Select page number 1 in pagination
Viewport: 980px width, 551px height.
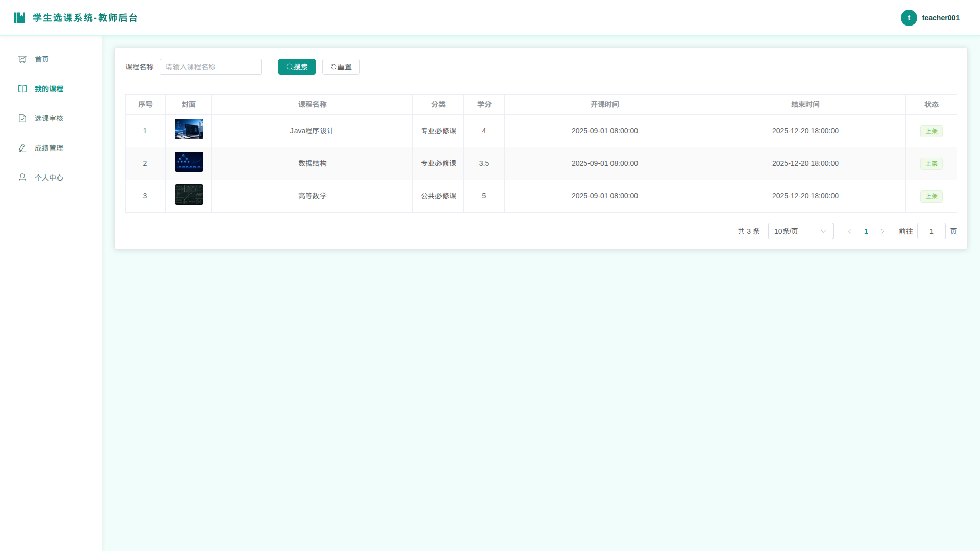pos(866,231)
